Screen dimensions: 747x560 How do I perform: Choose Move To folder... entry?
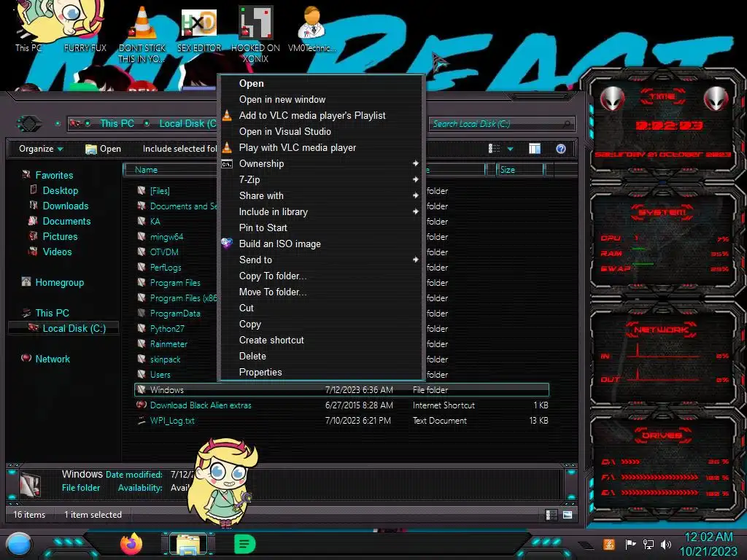[320, 292]
